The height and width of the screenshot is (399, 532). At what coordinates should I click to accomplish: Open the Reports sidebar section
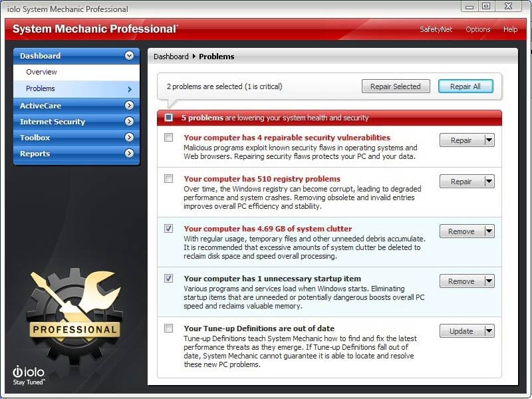[76, 154]
